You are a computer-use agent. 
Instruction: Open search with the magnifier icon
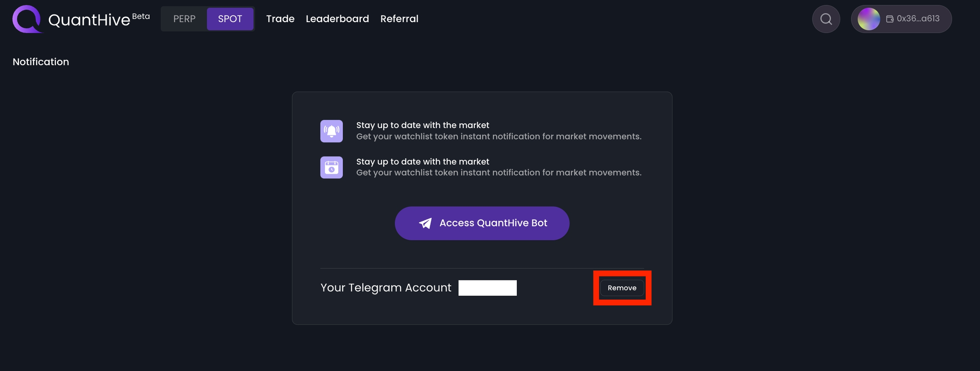[x=826, y=19]
